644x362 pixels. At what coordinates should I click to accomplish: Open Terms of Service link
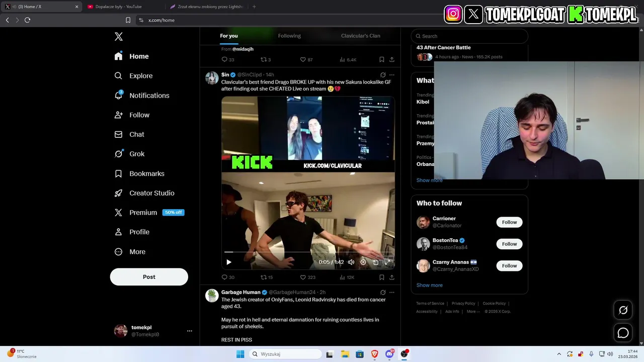point(430,304)
